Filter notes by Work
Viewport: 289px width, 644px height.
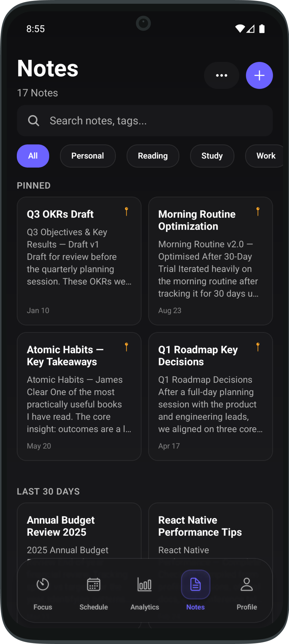(x=265, y=156)
